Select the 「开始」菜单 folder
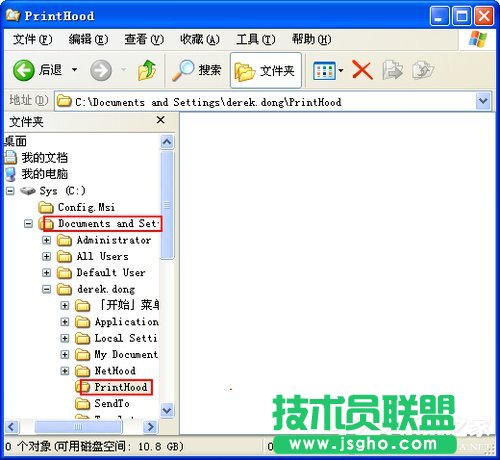The width and height of the screenshot is (500, 460). click(x=129, y=305)
